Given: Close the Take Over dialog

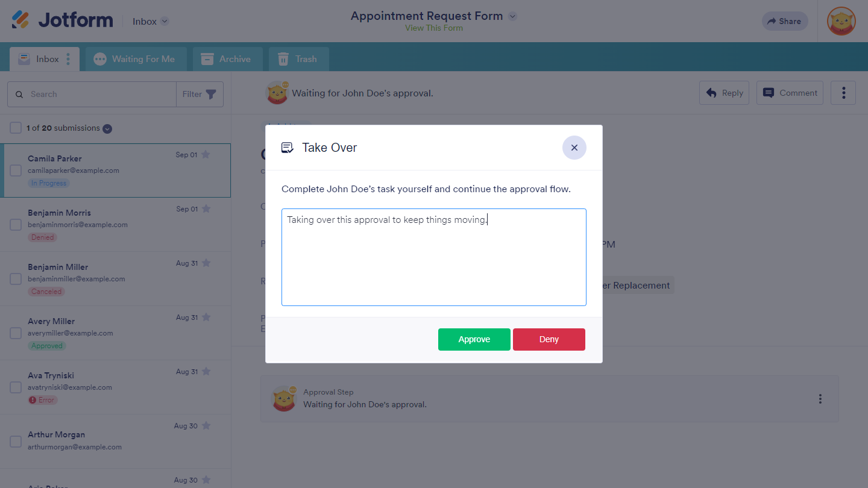Looking at the screenshot, I should tap(574, 148).
